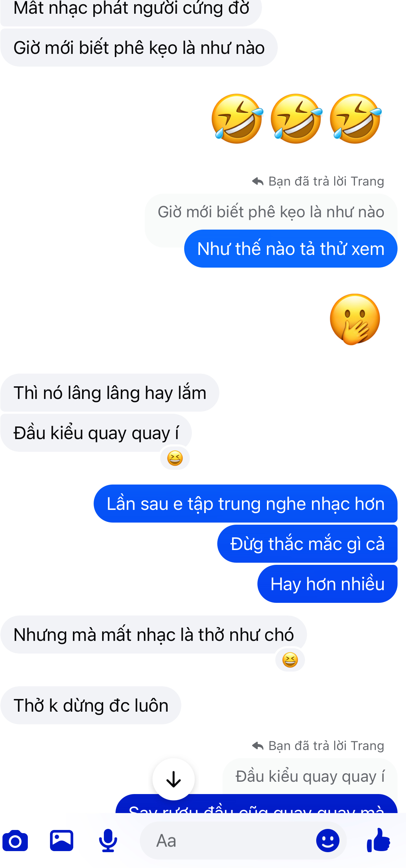
Task: Tap the hand-over-mouth emoji message
Action: pyautogui.click(x=355, y=319)
